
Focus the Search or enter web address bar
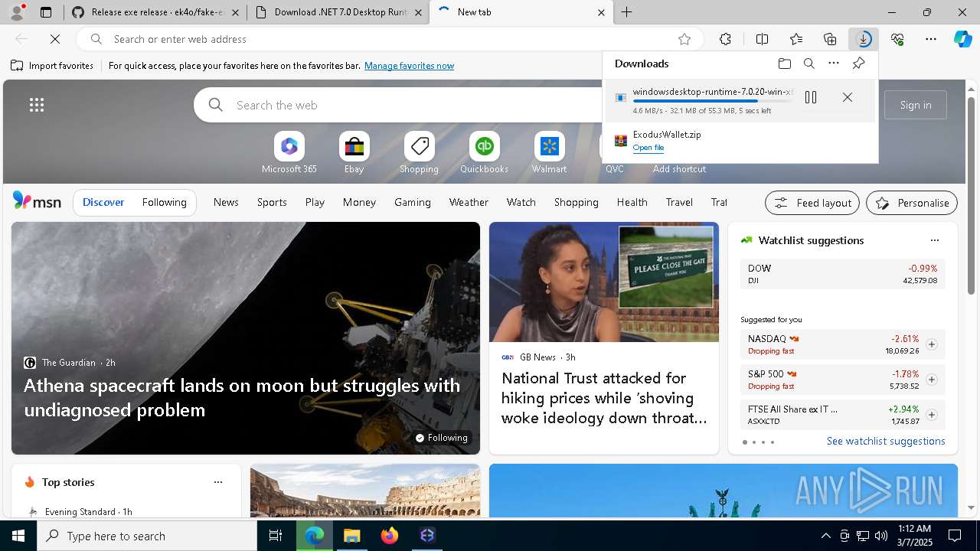pos(390,39)
